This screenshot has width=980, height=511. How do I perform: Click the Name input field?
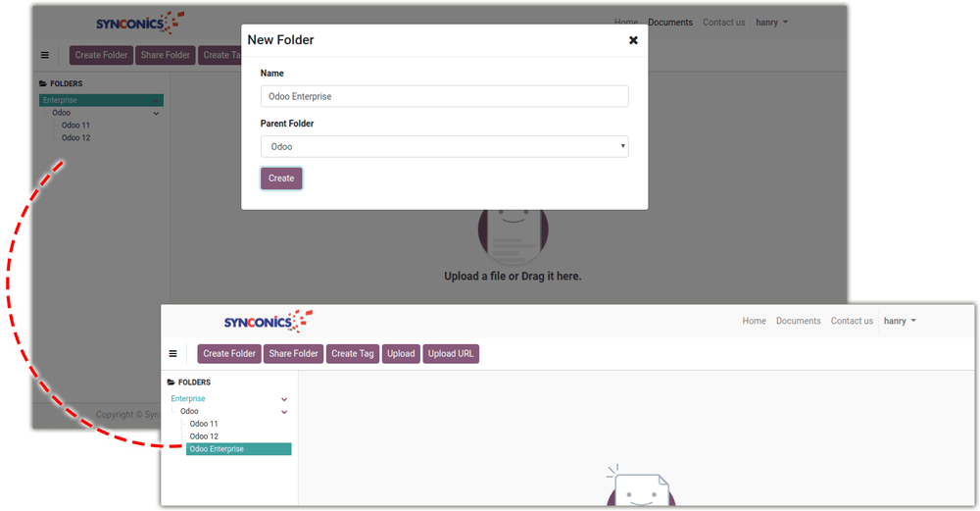(x=444, y=96)
